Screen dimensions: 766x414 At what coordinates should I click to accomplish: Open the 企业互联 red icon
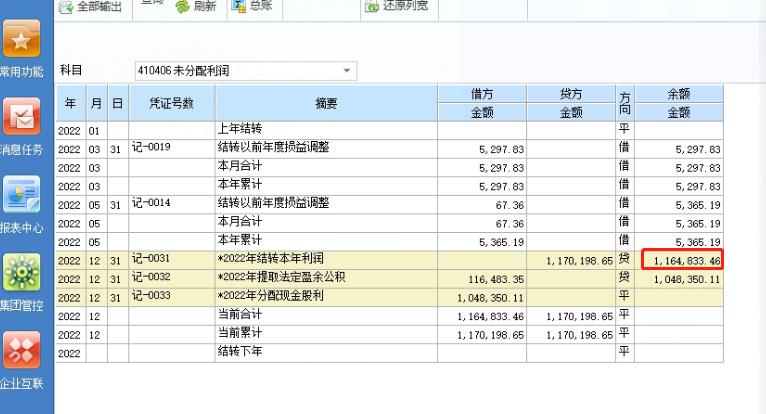(22, 350)
